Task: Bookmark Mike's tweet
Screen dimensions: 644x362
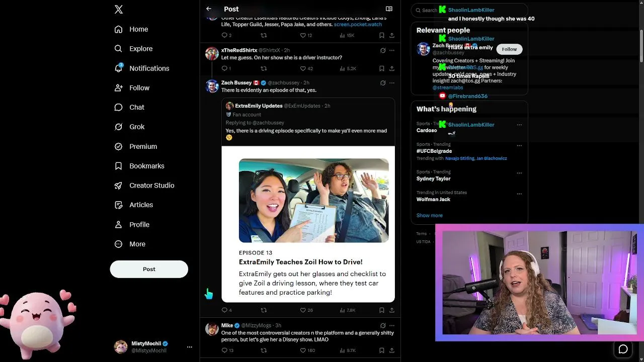Action: pos(382,350)
